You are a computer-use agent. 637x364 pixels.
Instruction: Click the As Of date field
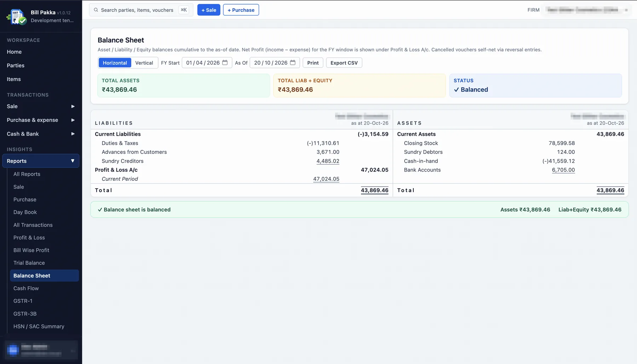point(275,63)
